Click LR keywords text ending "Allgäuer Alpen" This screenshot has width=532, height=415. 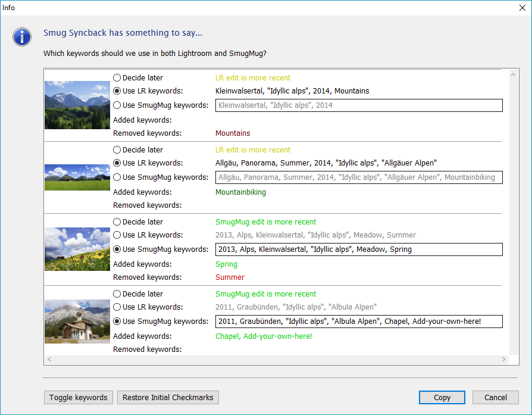click(x=326, y=163)
